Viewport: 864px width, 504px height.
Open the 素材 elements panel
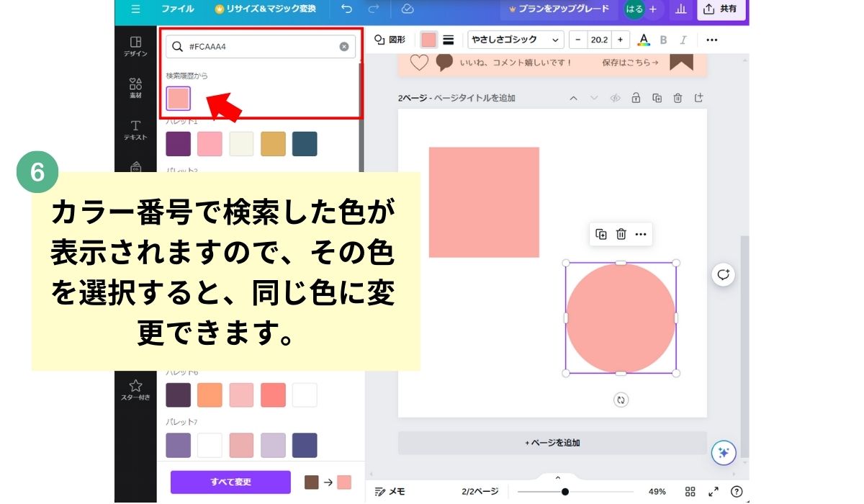(x=135, y=88)
